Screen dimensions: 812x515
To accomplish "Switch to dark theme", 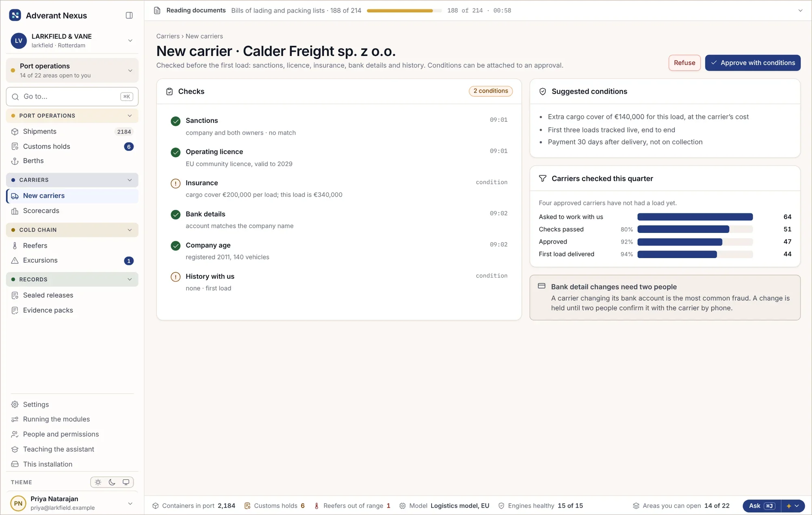I will pos(112,482).
